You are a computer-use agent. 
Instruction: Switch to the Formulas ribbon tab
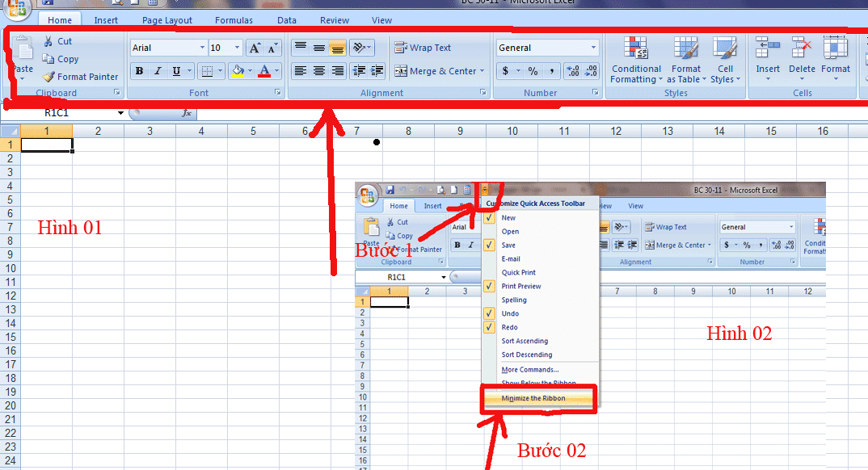pyautogui.click(x=234, y=19)
